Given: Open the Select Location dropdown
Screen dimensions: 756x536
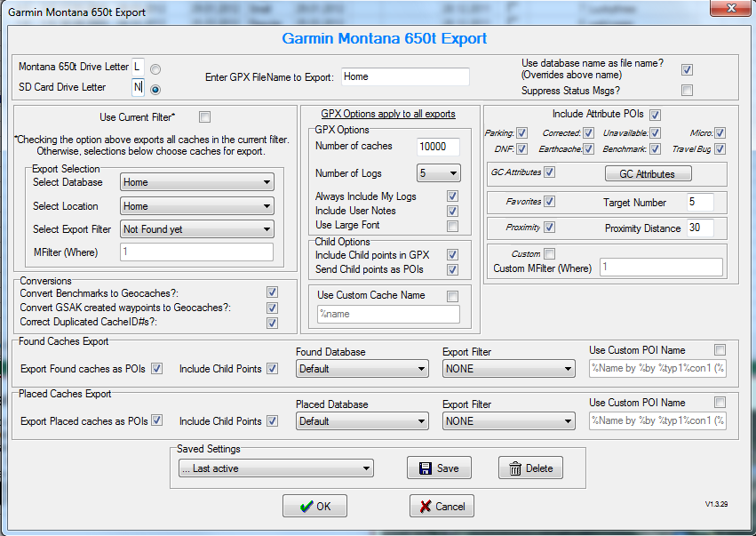Looking at the screenshot, I should click(196, 206).
